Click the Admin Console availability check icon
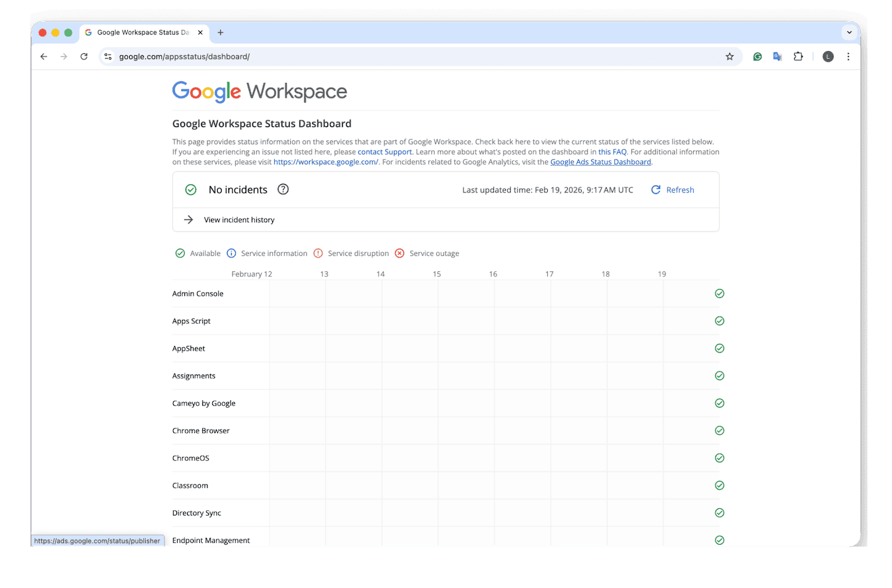 719,293
